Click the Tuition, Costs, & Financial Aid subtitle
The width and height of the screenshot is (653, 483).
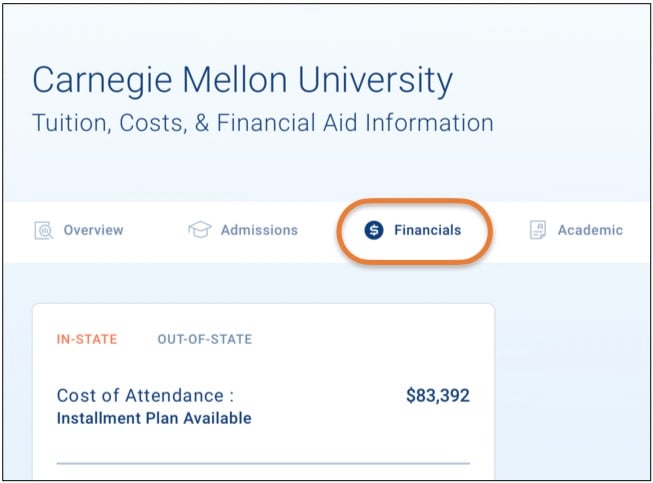click(263, 123)
